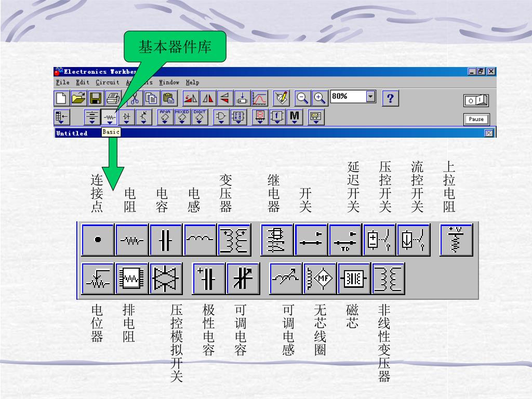Click the Pause simulation button
This screenshot has height=399, width=532.
(476, 119)
